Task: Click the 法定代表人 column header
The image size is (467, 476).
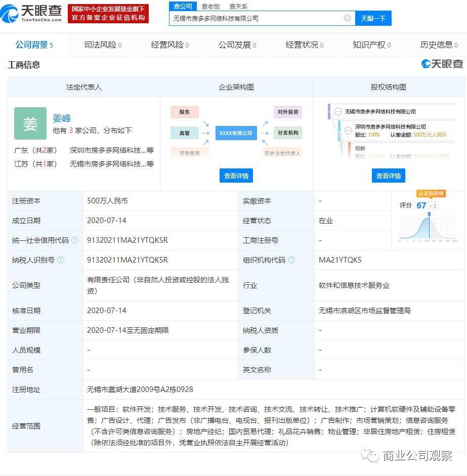Action: point(84,87)
